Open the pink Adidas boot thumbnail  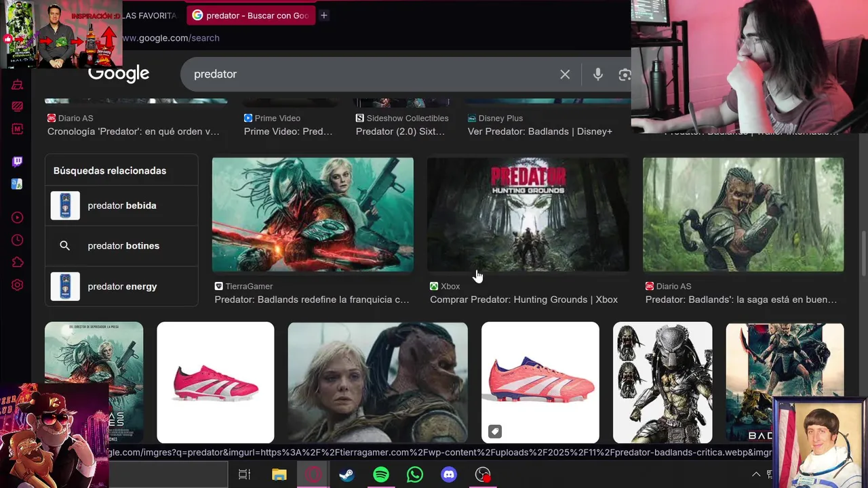point(216,382)
